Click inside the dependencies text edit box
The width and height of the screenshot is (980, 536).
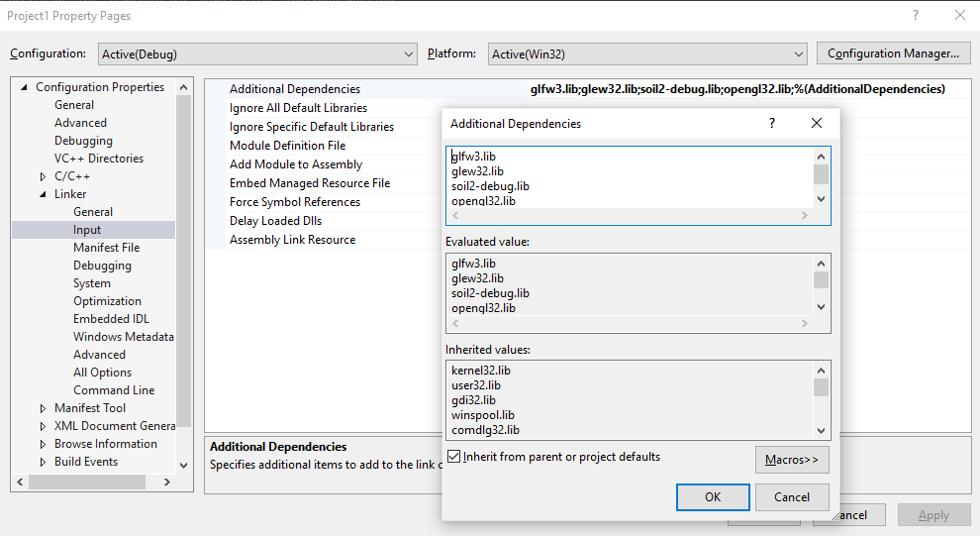629,178
